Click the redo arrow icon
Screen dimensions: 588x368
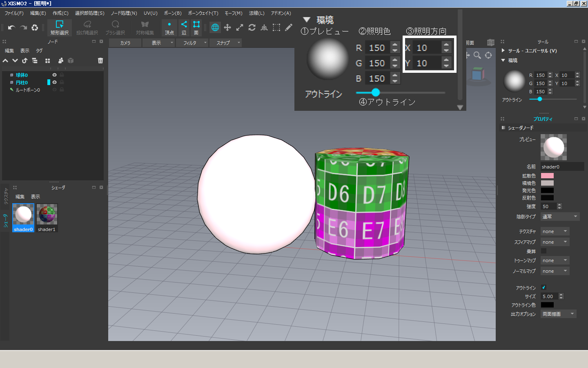click(x=23, y=27)
